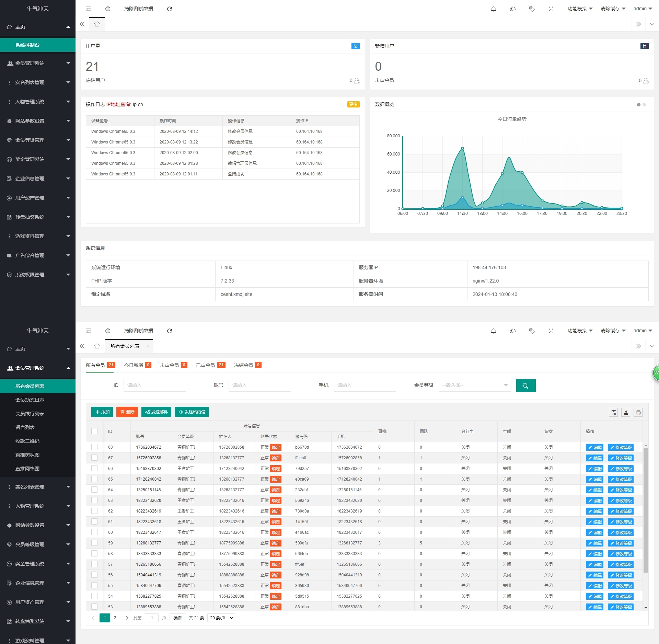Open tab options down chevron on dashboard screen
This screenshot has width=659, height=644.
point(652,24)
